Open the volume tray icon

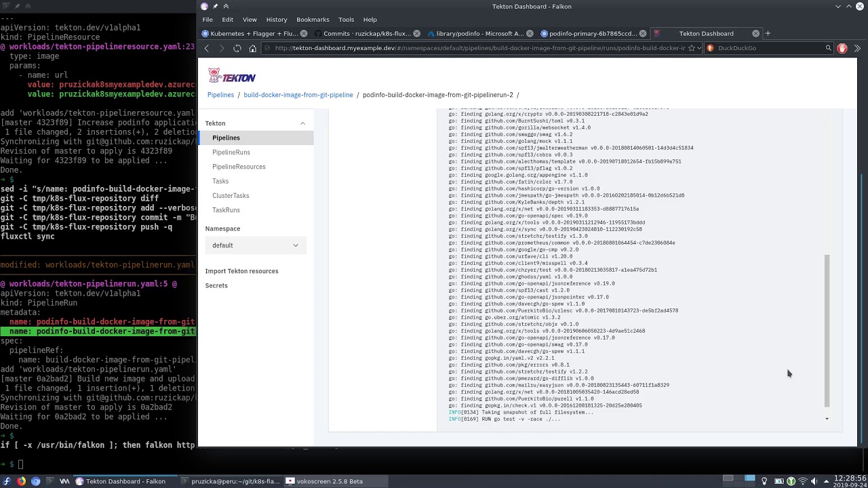point(814,481)
